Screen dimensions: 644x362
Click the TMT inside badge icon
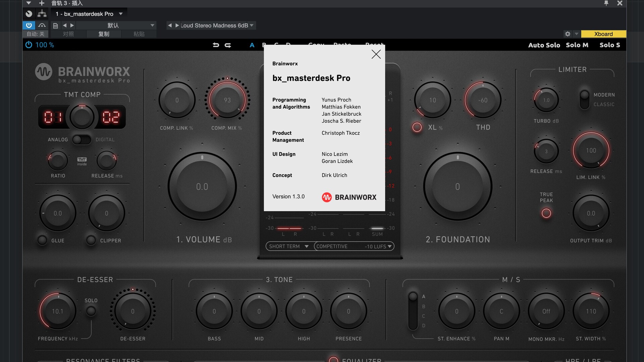click(x=82, y=161)
